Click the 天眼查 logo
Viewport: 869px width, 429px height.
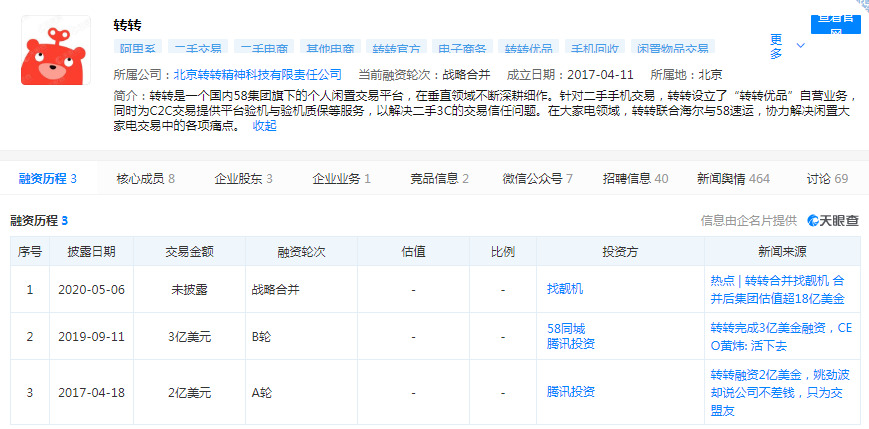click(833, 221)
